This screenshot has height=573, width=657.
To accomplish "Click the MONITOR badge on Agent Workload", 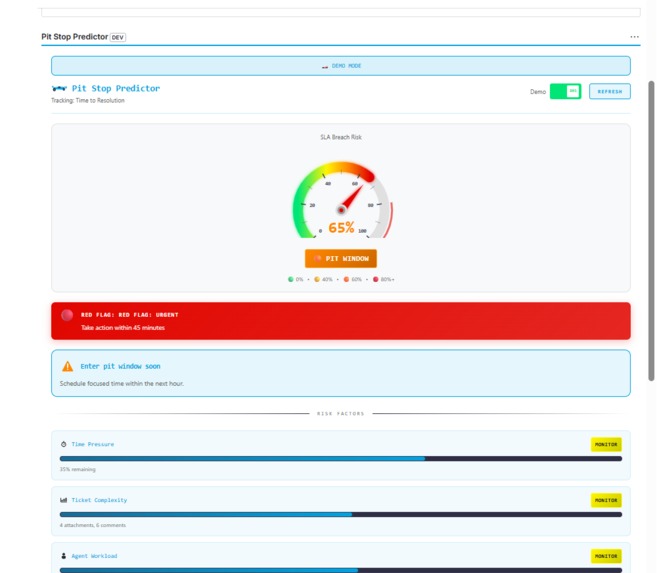I will click(x=606, y=556).
